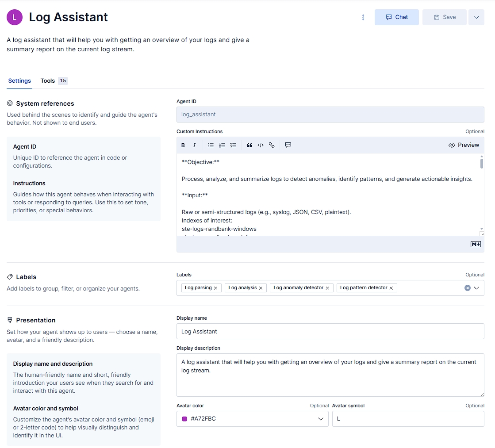495x448 pixels.
Task: Click the 'Log analysis' label text
Action: tap(242, 287)
